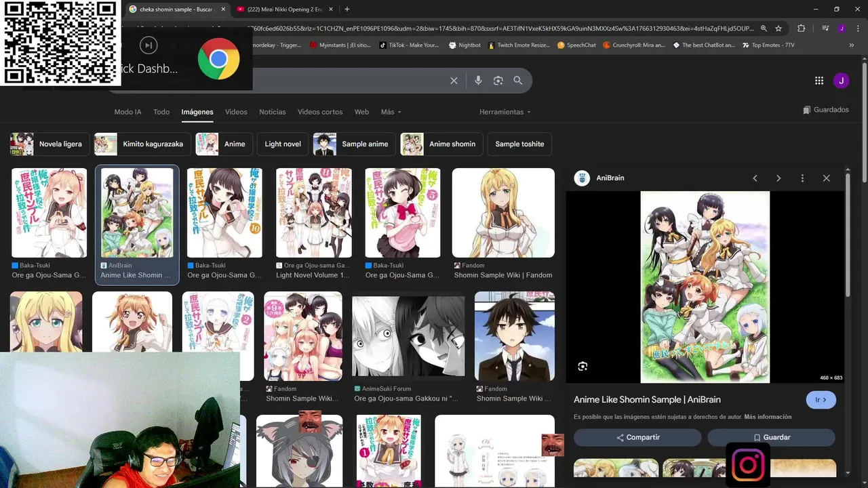Open the SpeechChat bookmark
The image size is (868, 488).
(x=576, y=45)
